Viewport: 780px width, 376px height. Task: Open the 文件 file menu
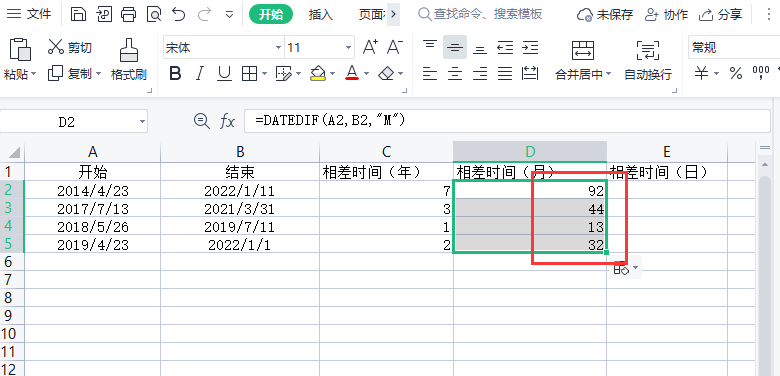tap(29, 14)
